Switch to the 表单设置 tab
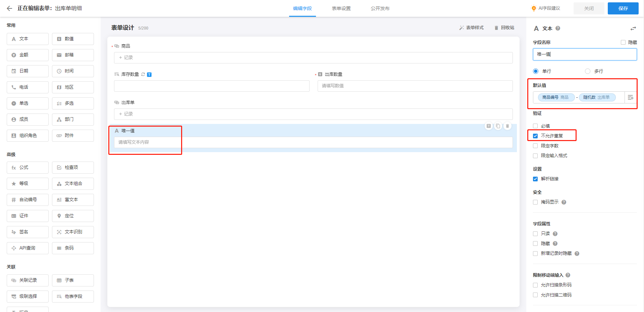Viewport: 644px width, 312px height. pos(341,8)
